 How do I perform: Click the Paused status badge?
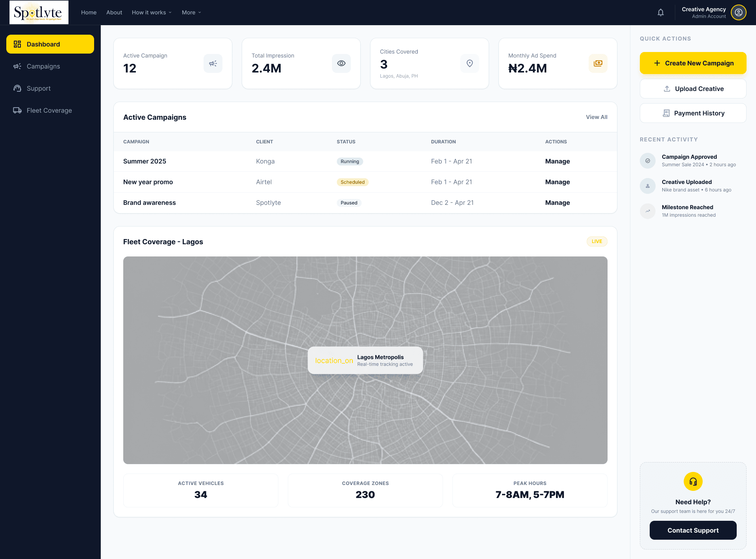point(349,203)
